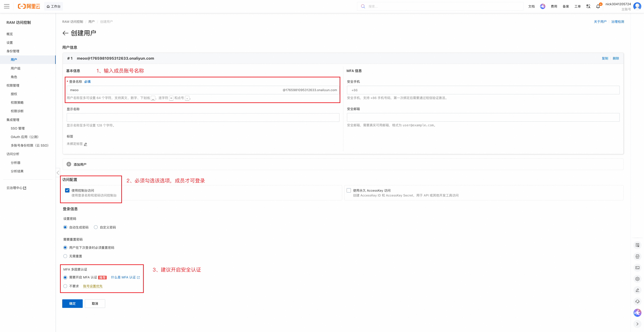644x332 pixels.
Task: Open Cloud Shell terminal icon in right toolbar
Action: click(x=637, y=268)
